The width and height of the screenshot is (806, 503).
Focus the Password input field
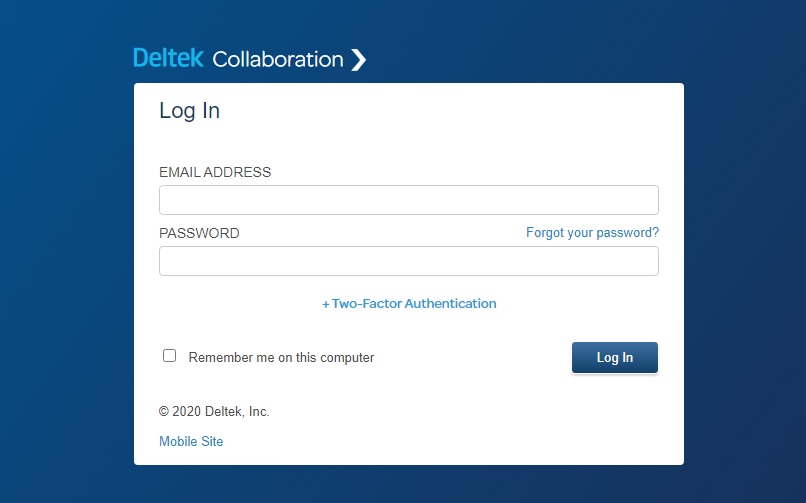point(409,261)
